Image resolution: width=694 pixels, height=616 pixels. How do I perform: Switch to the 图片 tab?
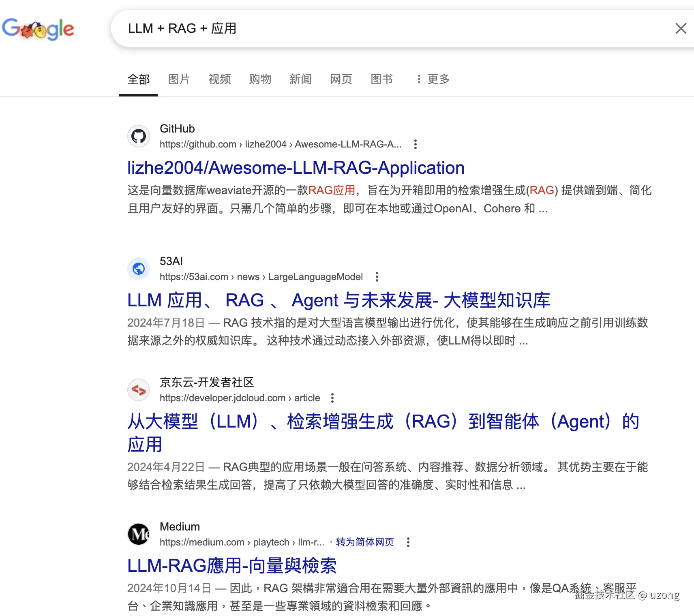(x=179, y=79)
